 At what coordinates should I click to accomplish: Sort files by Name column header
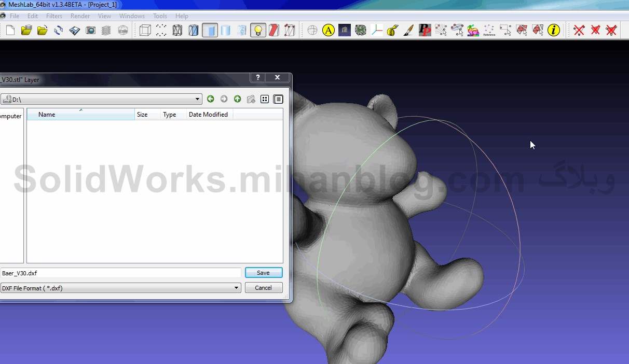click(80, 115)
